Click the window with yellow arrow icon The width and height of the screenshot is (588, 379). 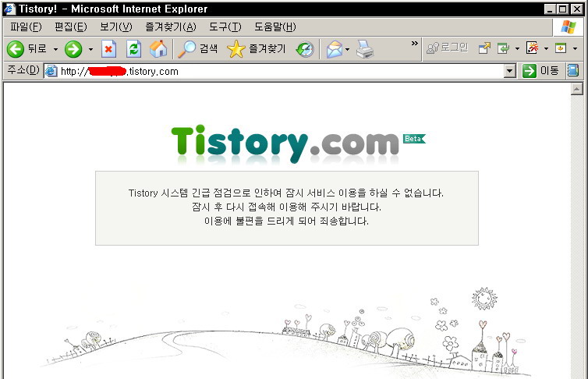click(484, 48)
